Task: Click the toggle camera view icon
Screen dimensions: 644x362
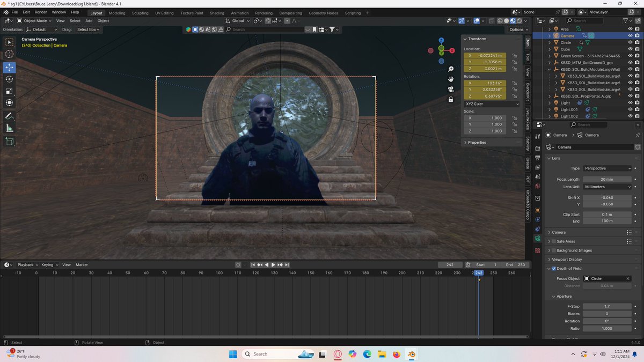Action: pyautogui.click(x=451, y=89)
